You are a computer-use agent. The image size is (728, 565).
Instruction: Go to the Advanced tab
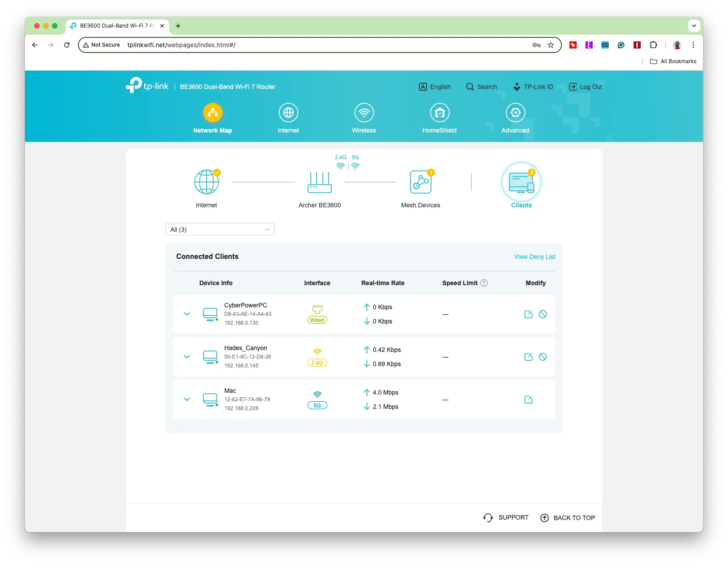click(515, 118)
